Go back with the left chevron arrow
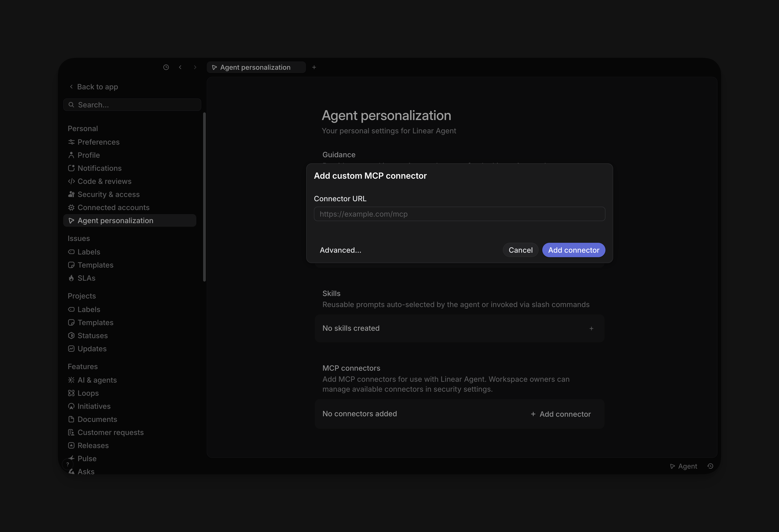The image size is (779, 532). click(180, 67)
